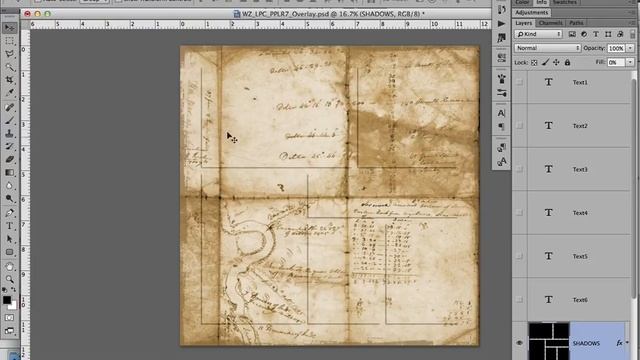Select the SHADOWS layer thumbnail

tap(549, 342)
